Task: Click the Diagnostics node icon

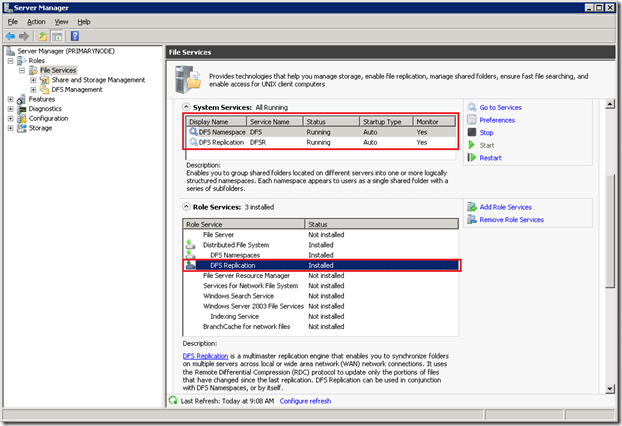Action: point(21,109)
